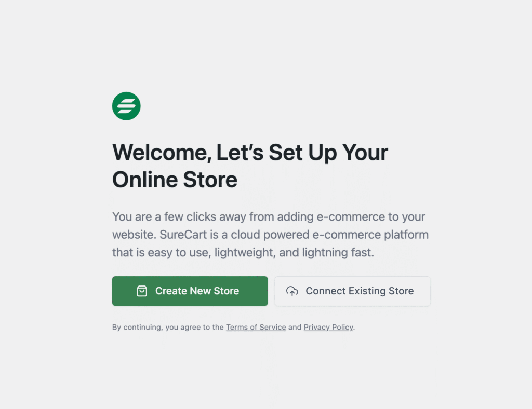Click the green SureCart logo
Viewport: 532px width, 409px height.
click(126, 106)
